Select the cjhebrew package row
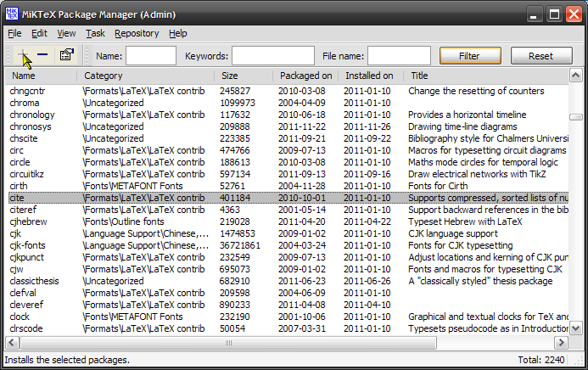588x370 pixels. 287,221
